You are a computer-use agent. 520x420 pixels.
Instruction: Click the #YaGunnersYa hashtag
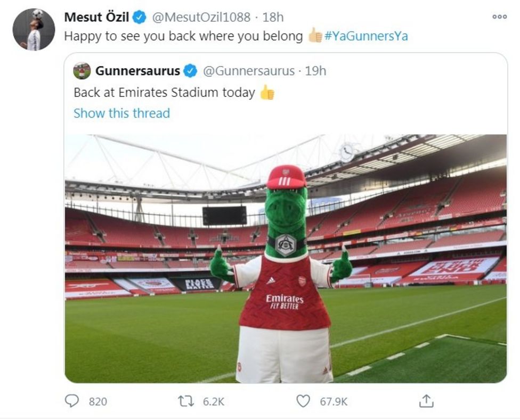pyautogui.click(x=366, y=37)
